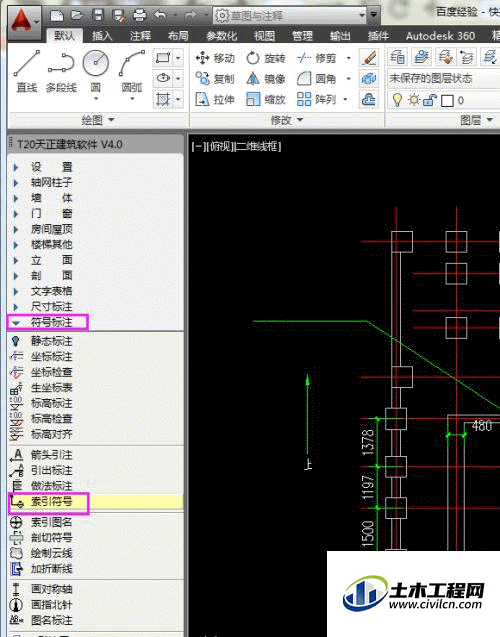500x637 pixels.
Task: Collapse the 符号标注 menu section
Action: point(47,322)
